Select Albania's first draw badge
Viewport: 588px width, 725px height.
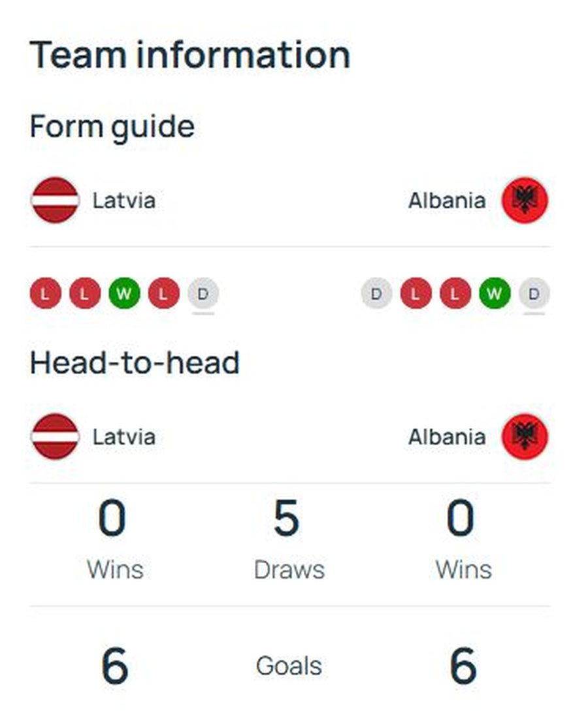[x=376, y=293]
